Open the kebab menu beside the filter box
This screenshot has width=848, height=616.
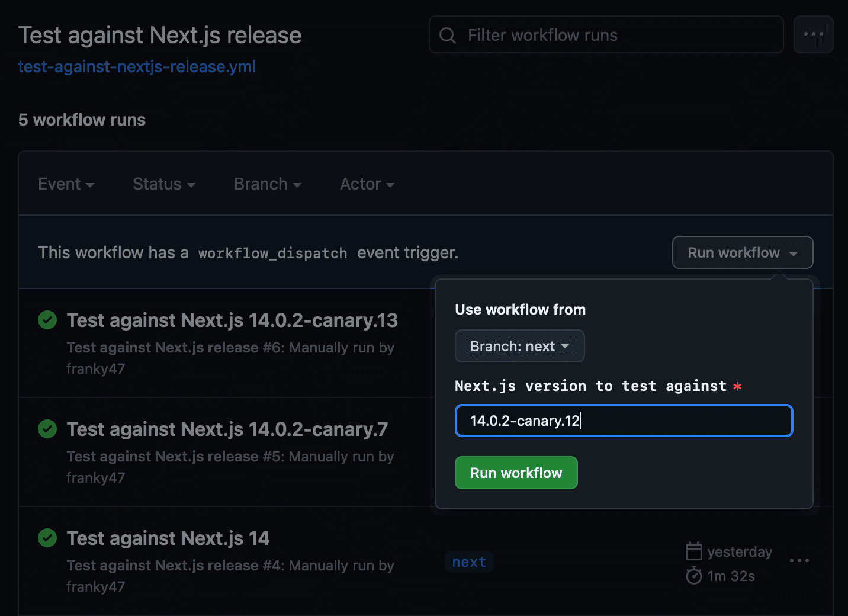pos(813,34)
